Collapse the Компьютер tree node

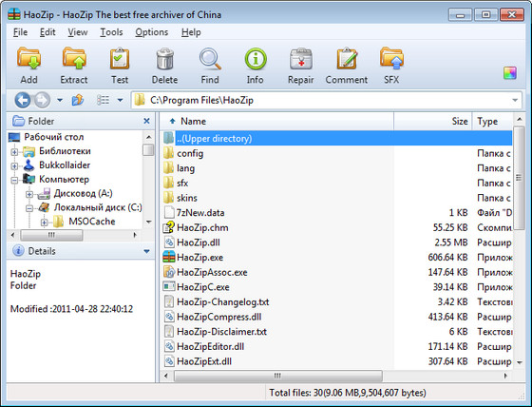tap(14, 180)
